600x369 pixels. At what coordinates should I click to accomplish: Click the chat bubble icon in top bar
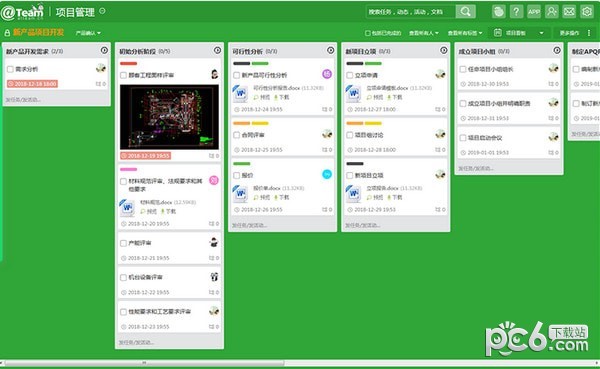(499, 11)
